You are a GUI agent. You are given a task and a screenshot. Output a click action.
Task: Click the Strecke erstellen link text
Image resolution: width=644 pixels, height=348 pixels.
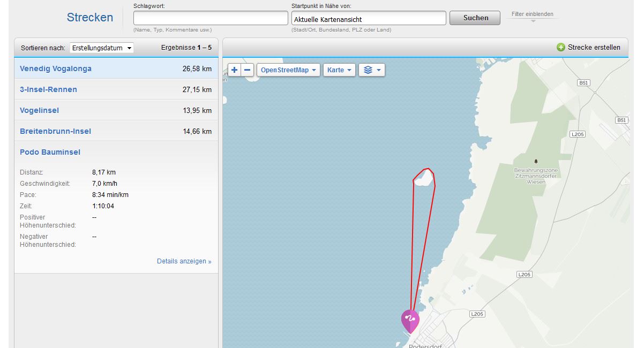[x=594, y=47]
